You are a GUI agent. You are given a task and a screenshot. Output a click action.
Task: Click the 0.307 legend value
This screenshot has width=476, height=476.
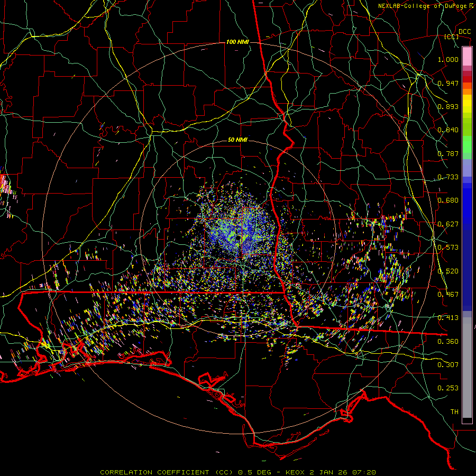coord(448,365)
